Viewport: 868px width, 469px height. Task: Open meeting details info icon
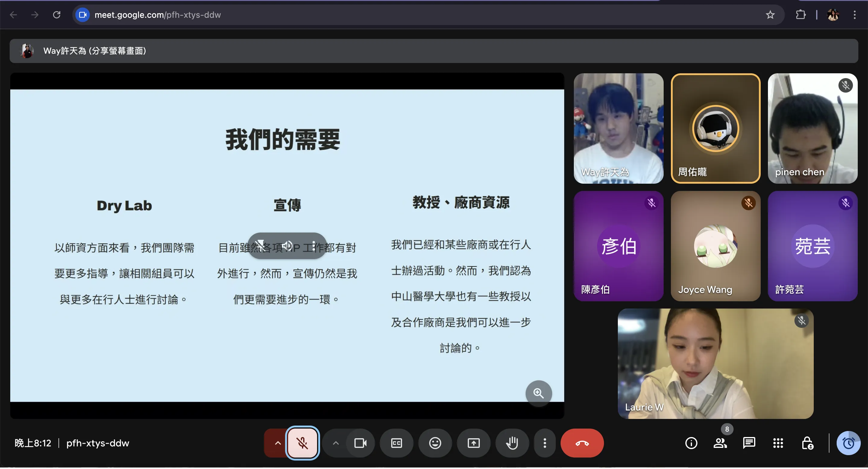tap(691, 443)
